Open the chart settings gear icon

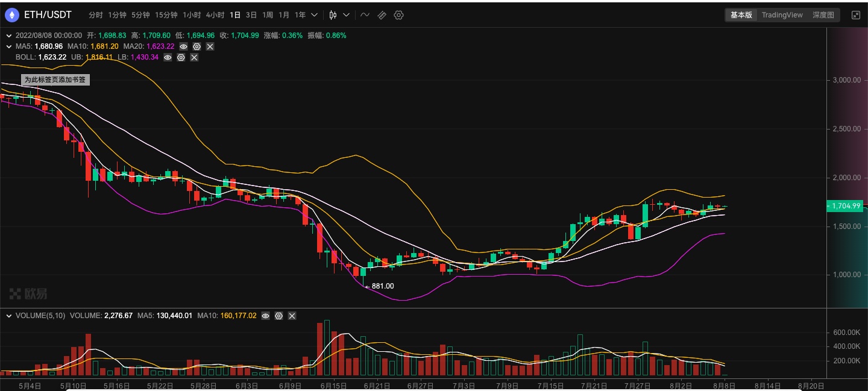point(398,15)
